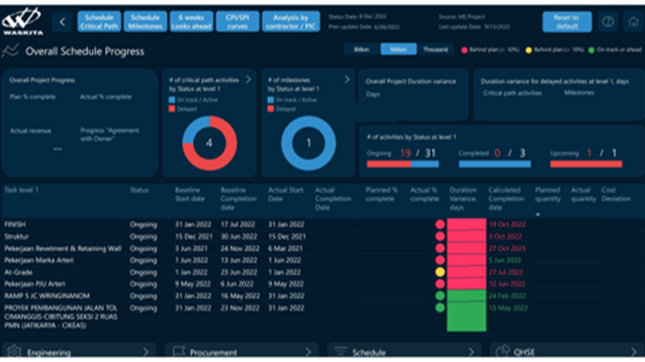The width and height of the screenshot is (645, 362).
Task: Open Schedule Critical Path tab
Action: (x=99, y=22)
